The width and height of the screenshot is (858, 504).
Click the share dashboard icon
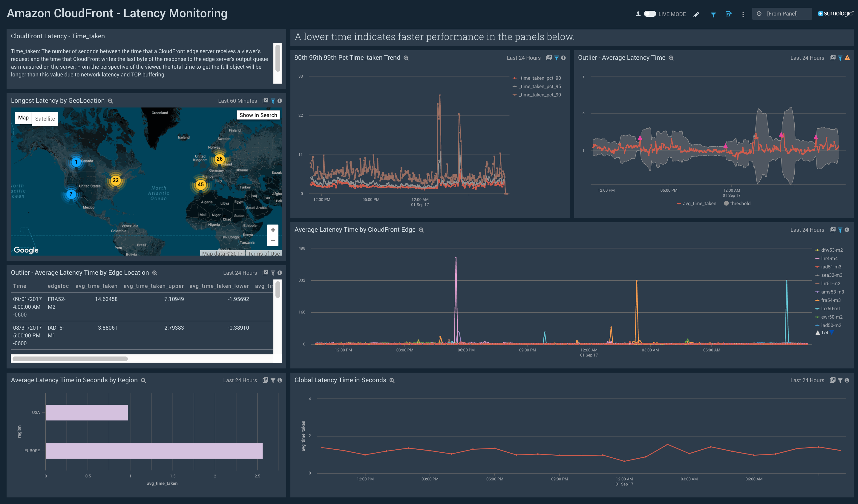pyautogui.click(x=728, y=14)
